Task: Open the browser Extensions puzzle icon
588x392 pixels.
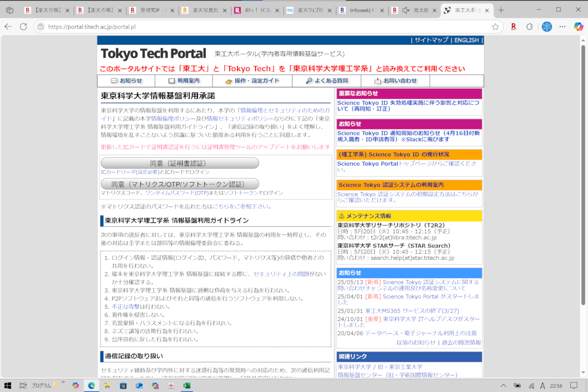Action: [x=530, y=26]
